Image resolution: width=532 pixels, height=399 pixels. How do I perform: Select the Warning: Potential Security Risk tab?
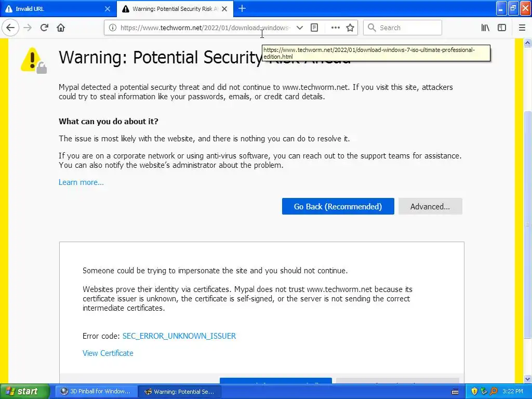pos(175,9)
